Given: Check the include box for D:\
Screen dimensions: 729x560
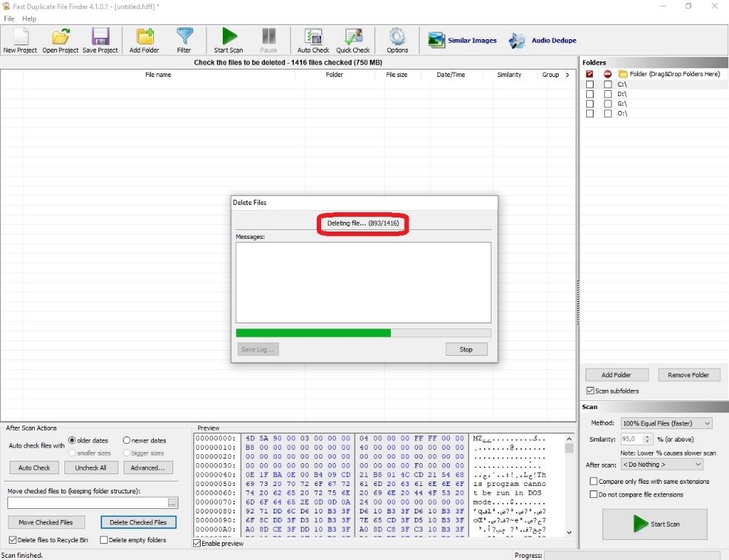Looking at the screenshot, I should coord(590,94).
